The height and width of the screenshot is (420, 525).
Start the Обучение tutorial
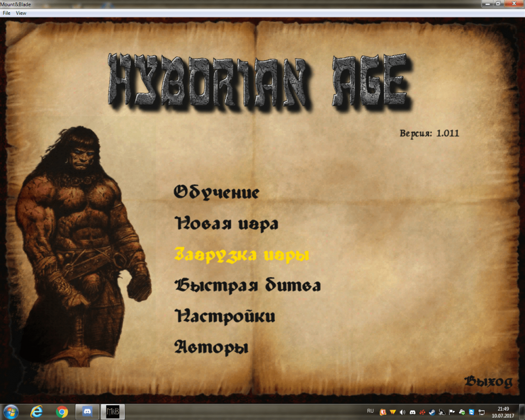(216, 192)
